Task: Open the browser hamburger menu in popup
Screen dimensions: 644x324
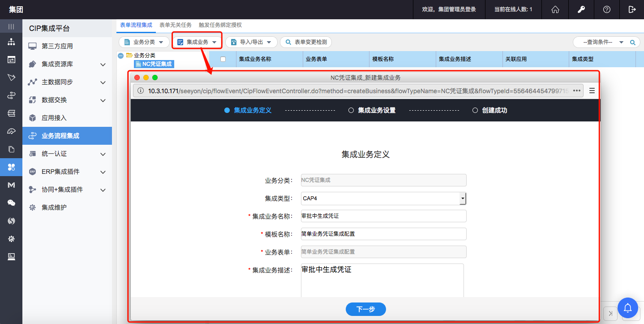Action: [592, 91]
